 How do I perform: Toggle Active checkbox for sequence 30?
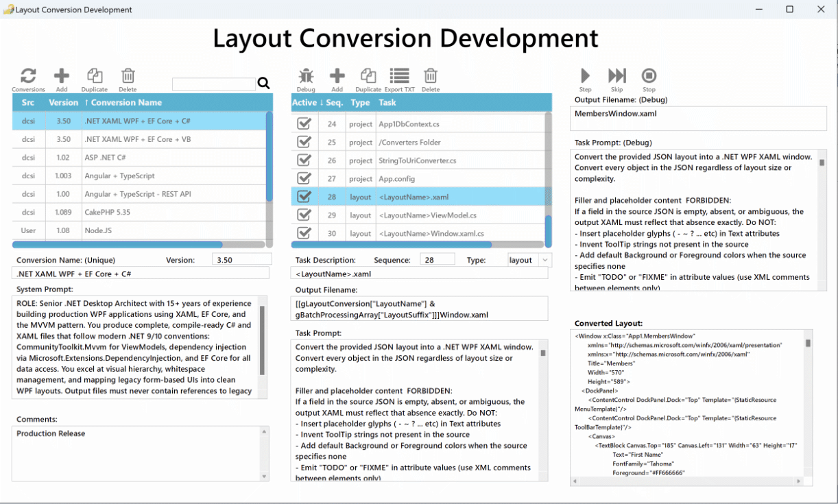tap(304, 233)
